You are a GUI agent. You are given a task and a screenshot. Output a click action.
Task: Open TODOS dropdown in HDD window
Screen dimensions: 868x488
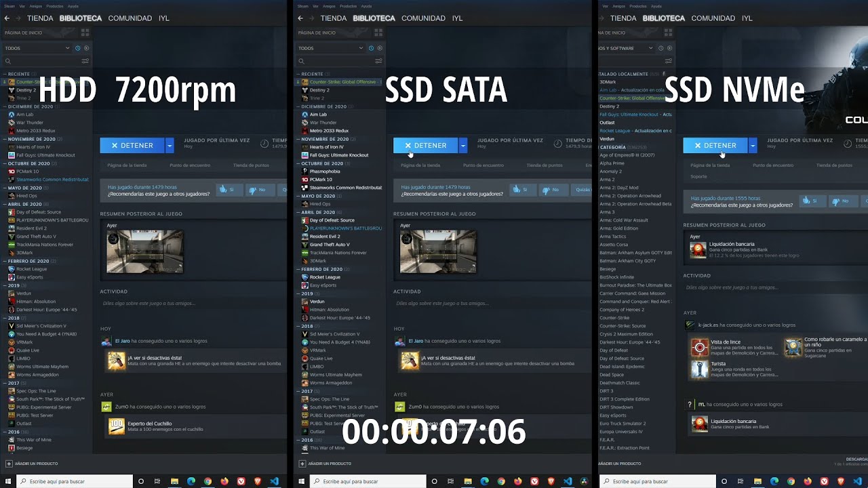click(x=37, y=48)
